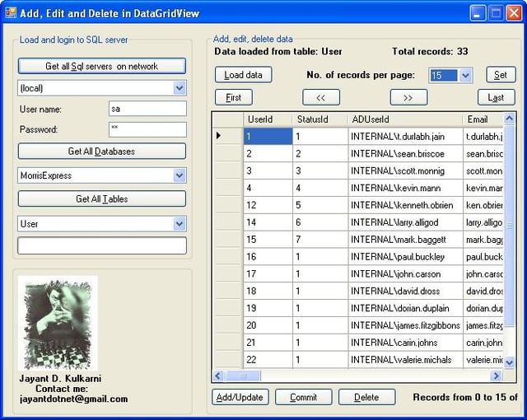Viewport: 527px width, 420px height.
Task: Click the Password input field
Action: pos(147,129)
